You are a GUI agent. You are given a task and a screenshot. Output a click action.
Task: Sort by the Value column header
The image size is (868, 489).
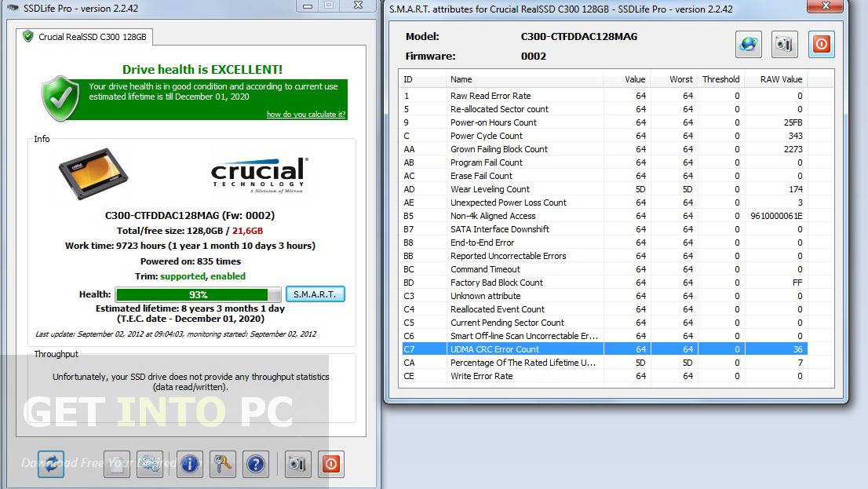pyautogui.click(x=626, y=79)
